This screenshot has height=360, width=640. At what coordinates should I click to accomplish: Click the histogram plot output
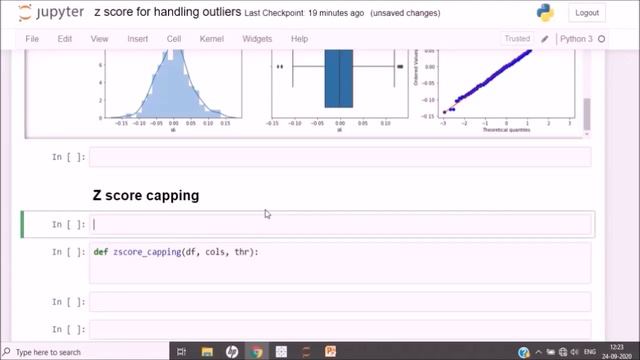171,90
